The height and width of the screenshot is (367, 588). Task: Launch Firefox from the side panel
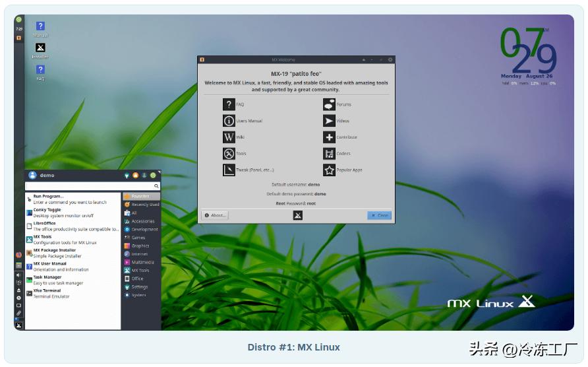(x=18, y=255)
